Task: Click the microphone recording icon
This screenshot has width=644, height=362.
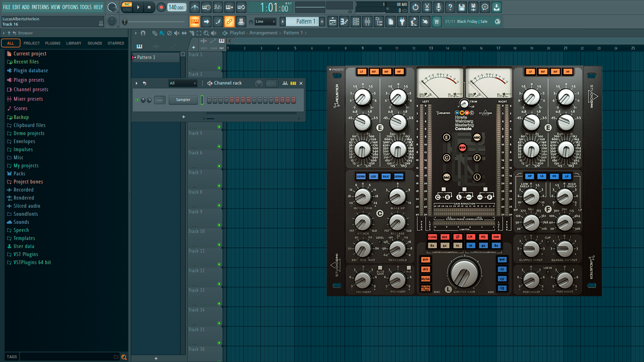Action: (438, 7)
